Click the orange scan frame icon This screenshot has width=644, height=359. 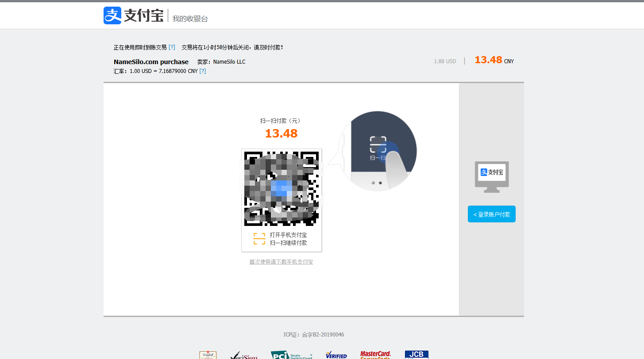pyautogui.click(x=259, y=239)
